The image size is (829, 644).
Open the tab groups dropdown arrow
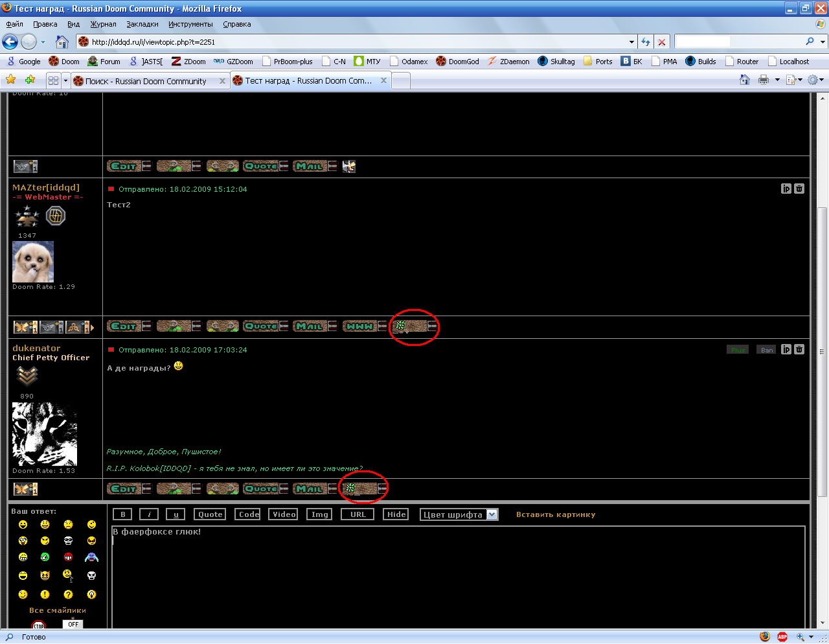[65, 81]
